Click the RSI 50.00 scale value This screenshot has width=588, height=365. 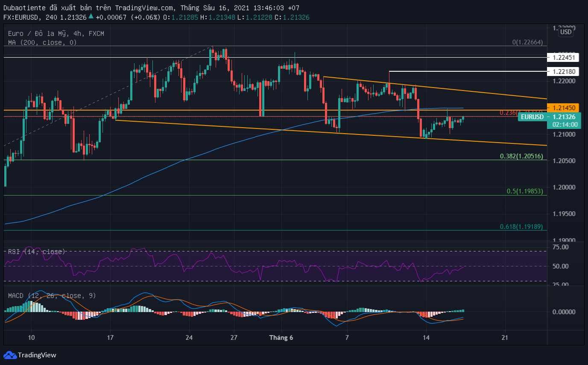[559, 266]
